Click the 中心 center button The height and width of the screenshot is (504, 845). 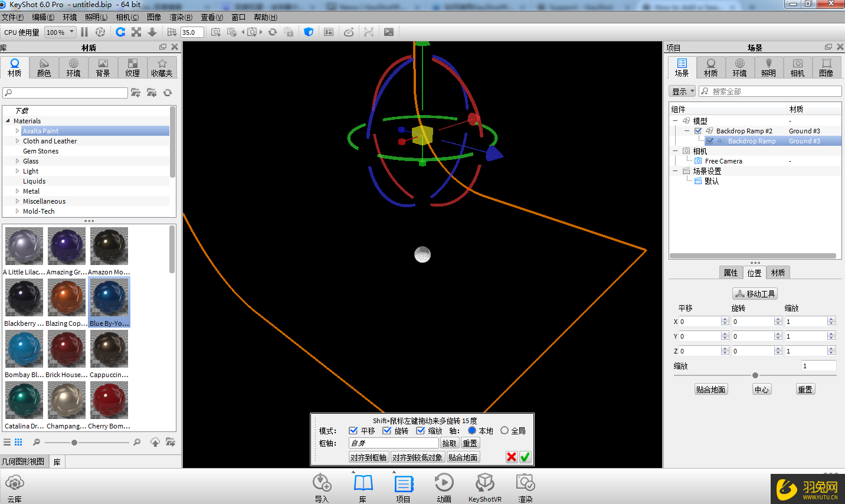(761, 390)
